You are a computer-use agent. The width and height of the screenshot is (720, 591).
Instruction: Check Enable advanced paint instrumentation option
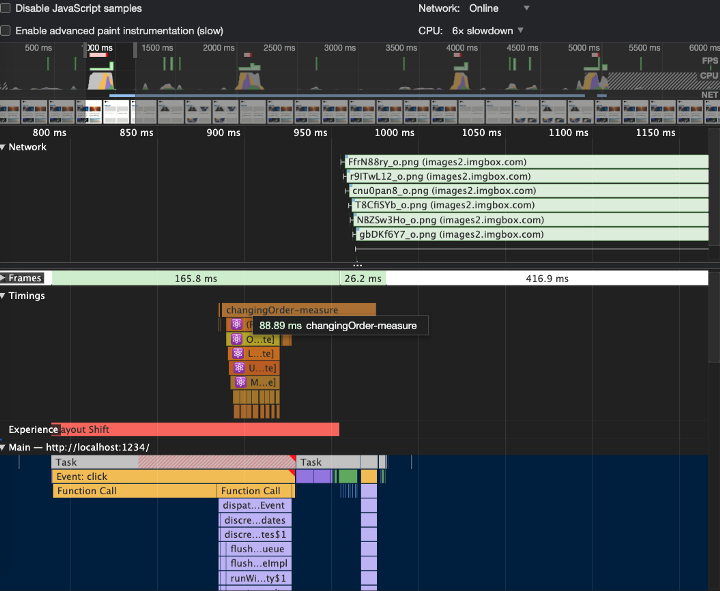tap(6, 31)
